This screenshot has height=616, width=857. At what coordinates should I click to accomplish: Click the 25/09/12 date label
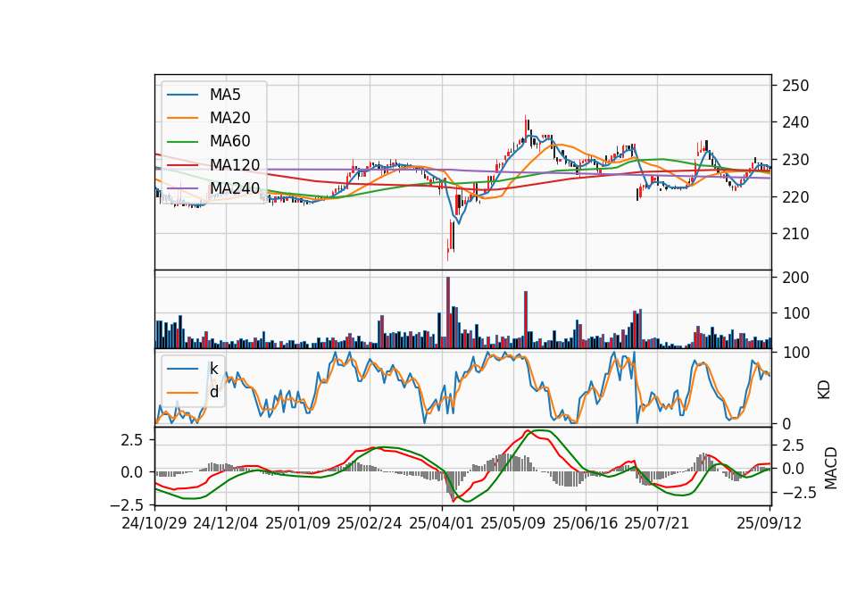click(x=770, y=523)
